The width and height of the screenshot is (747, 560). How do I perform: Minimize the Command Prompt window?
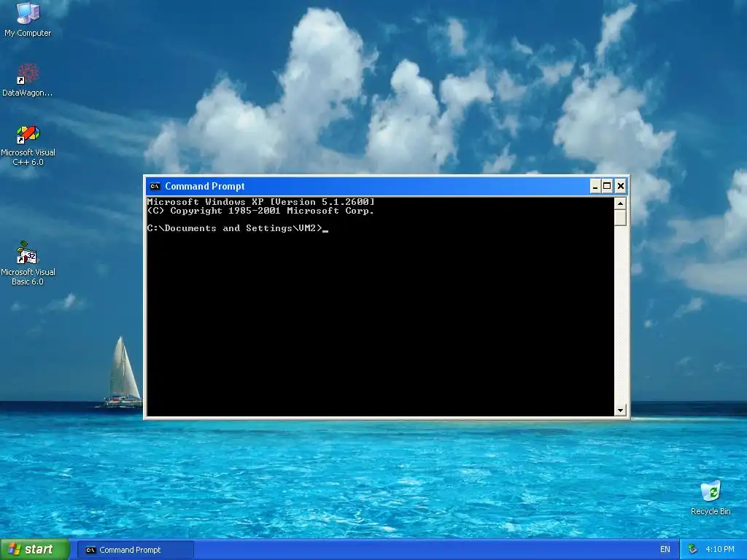595,186
